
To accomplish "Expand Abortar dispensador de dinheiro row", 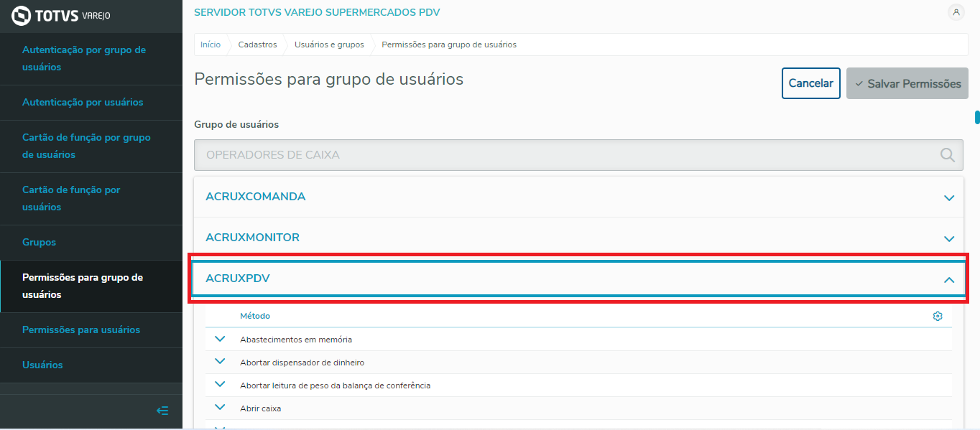I will pyautogui.click(x=221, y=362).
